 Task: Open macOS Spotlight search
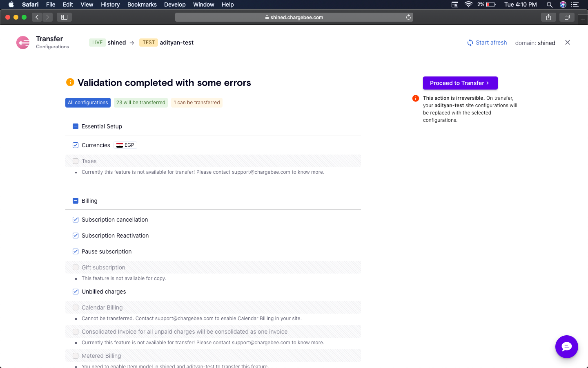549,4
